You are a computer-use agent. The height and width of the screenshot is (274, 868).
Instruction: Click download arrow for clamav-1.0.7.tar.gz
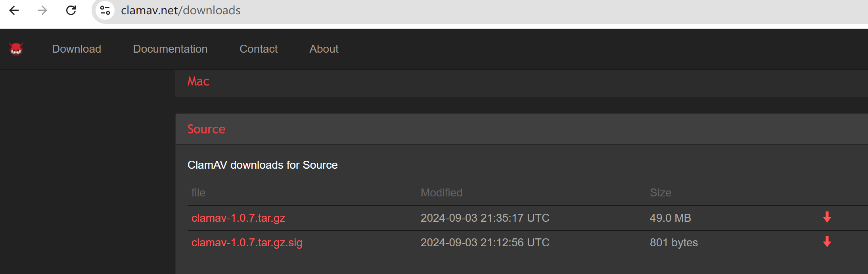tap(827, 217)
